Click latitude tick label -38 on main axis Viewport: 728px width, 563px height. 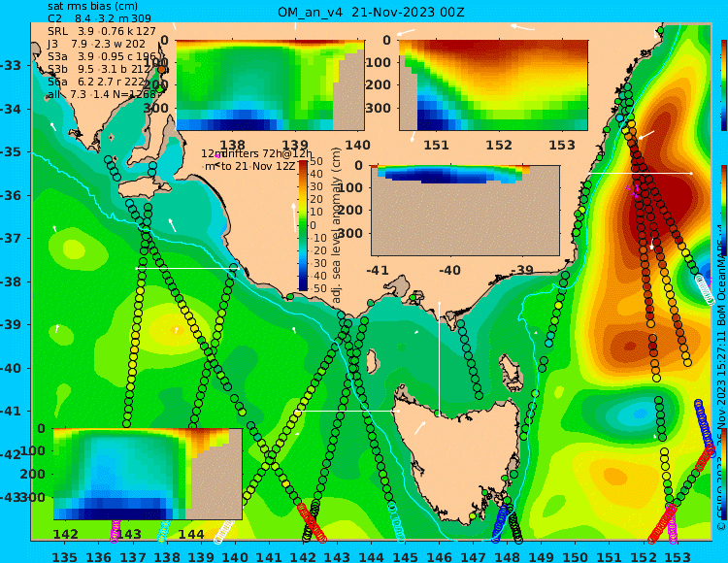point(11,281)
